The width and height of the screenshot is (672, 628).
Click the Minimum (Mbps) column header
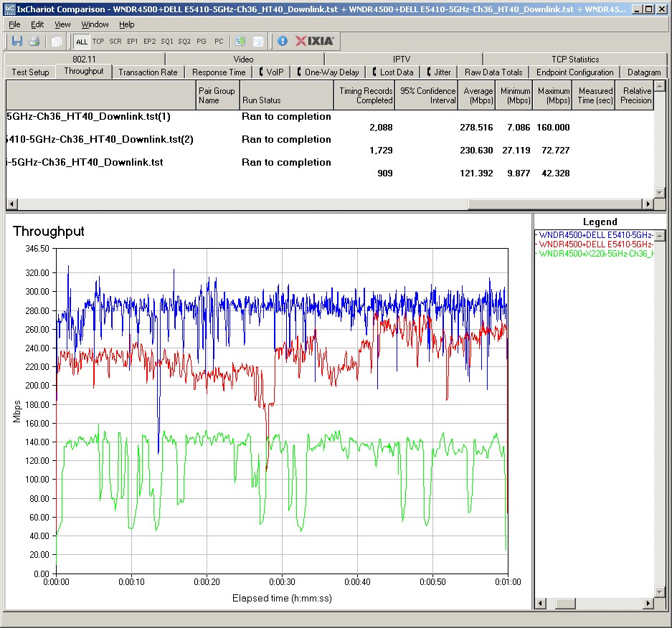tap(514, 95)
